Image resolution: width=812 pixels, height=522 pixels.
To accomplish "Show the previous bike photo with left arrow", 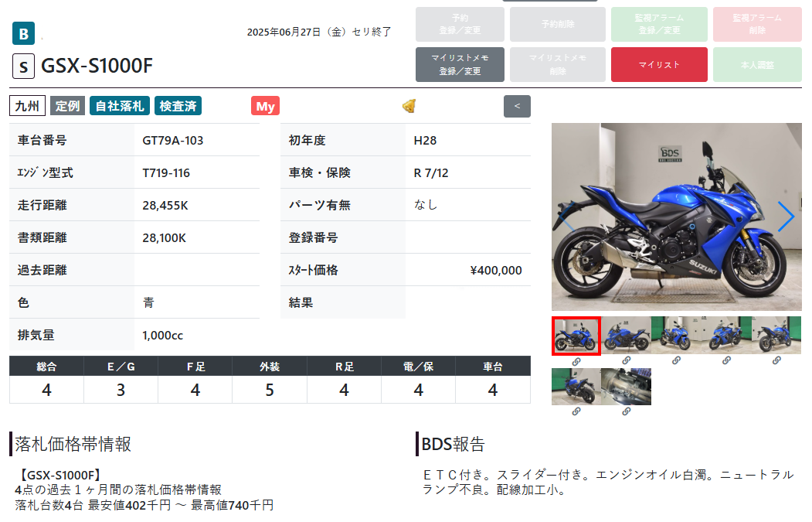I will coord(566,217).
